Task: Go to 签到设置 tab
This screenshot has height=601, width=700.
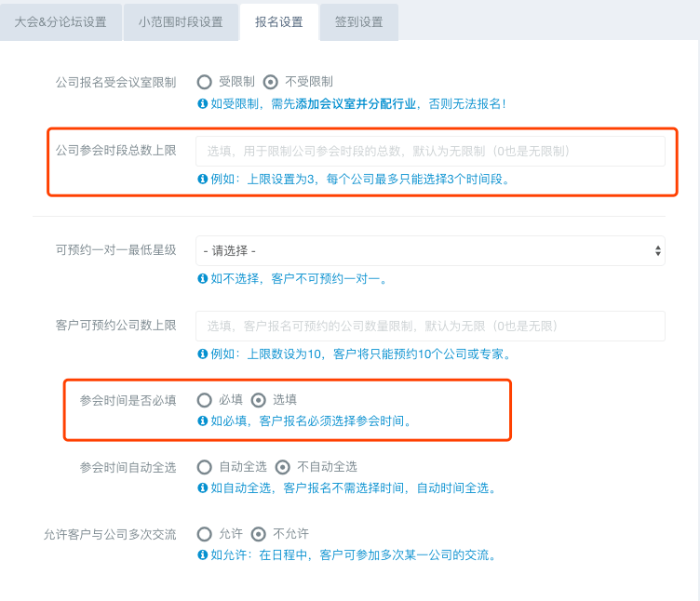Action: point(359,21)
